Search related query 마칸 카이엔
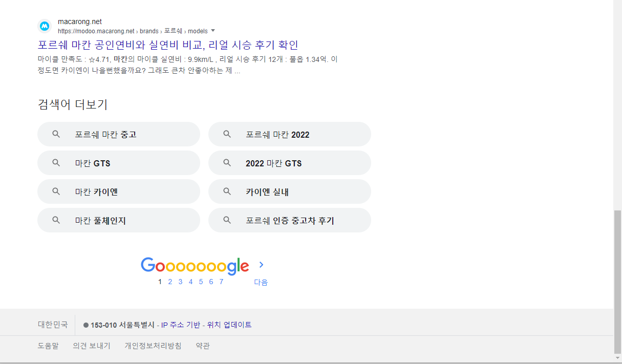 coord(119,191)
